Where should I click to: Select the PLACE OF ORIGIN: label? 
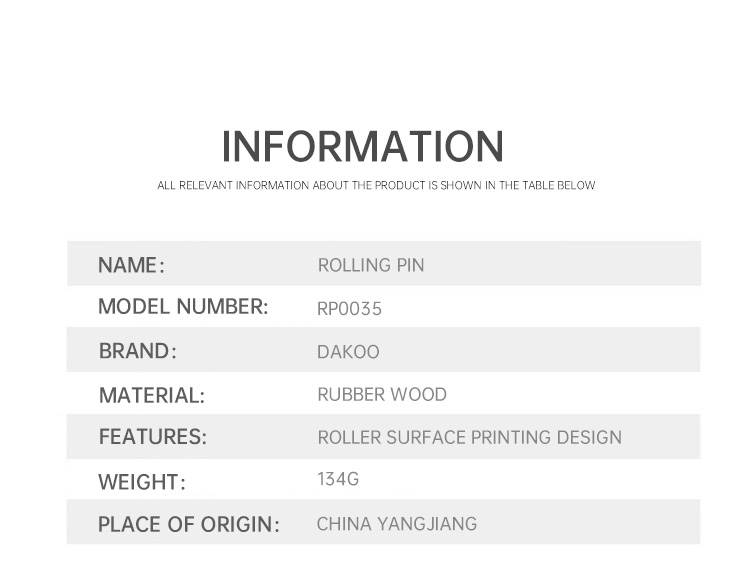point(188,524)
